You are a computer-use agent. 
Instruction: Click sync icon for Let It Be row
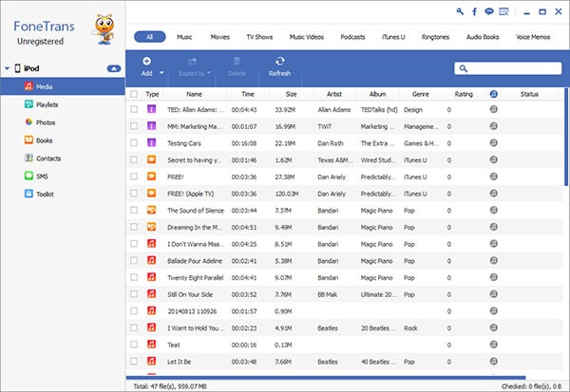(x=493, y=361)
